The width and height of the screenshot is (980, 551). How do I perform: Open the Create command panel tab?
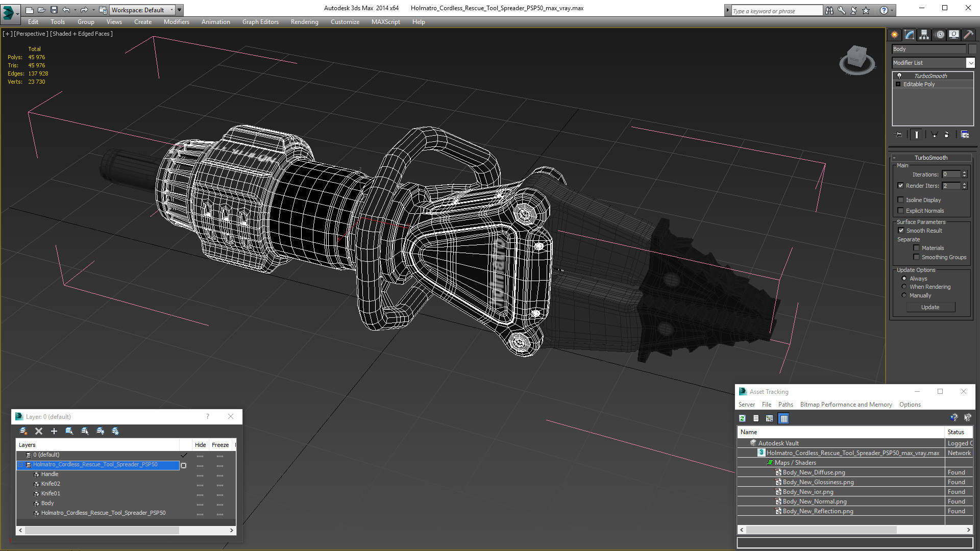(x=894, y=35)
